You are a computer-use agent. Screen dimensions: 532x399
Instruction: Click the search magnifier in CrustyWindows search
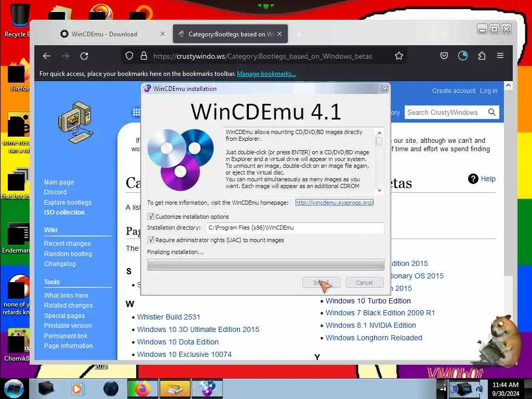click(x=491, y=112)
